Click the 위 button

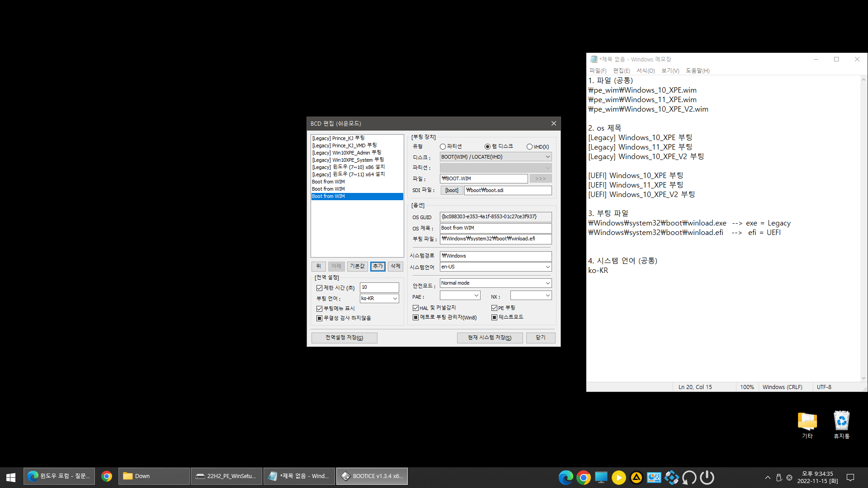click(x=319, y=267)
